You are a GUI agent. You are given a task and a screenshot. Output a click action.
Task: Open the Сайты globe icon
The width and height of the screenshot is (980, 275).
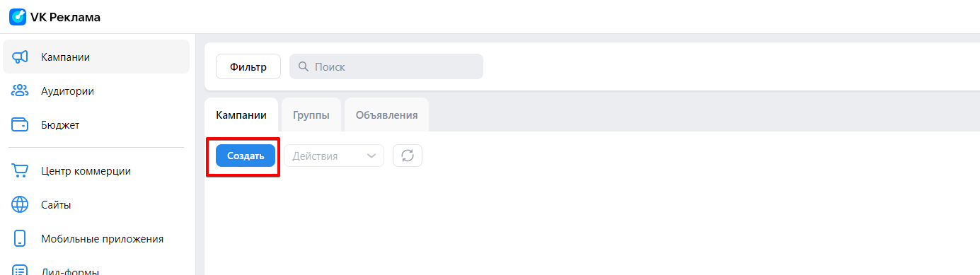[x=20, y=205]
